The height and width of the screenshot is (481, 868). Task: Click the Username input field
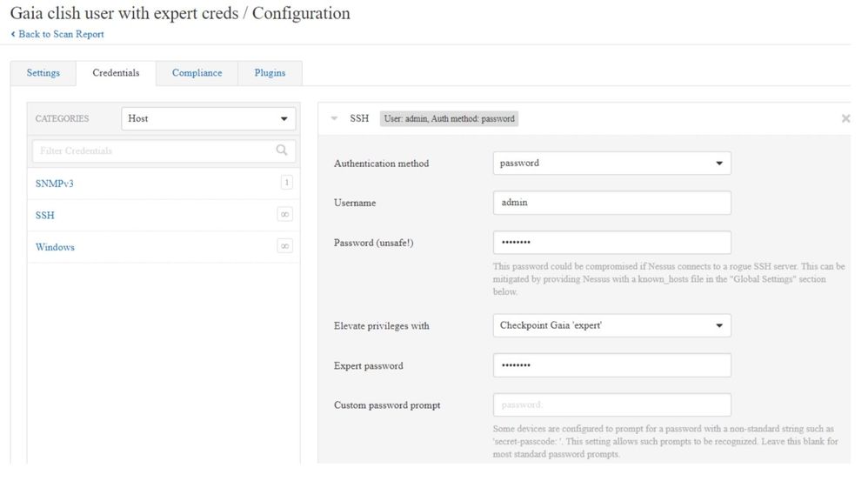point(611,203)
